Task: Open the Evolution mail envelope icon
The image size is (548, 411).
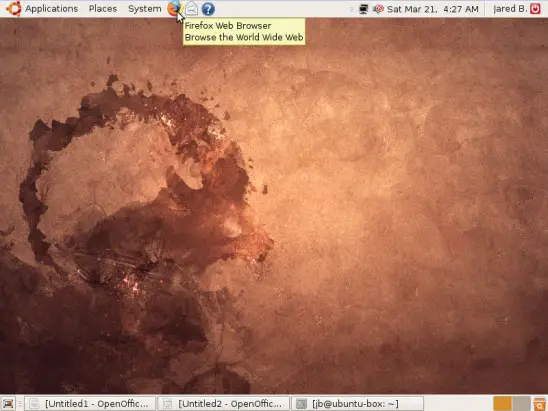Action: click(192, 8)
